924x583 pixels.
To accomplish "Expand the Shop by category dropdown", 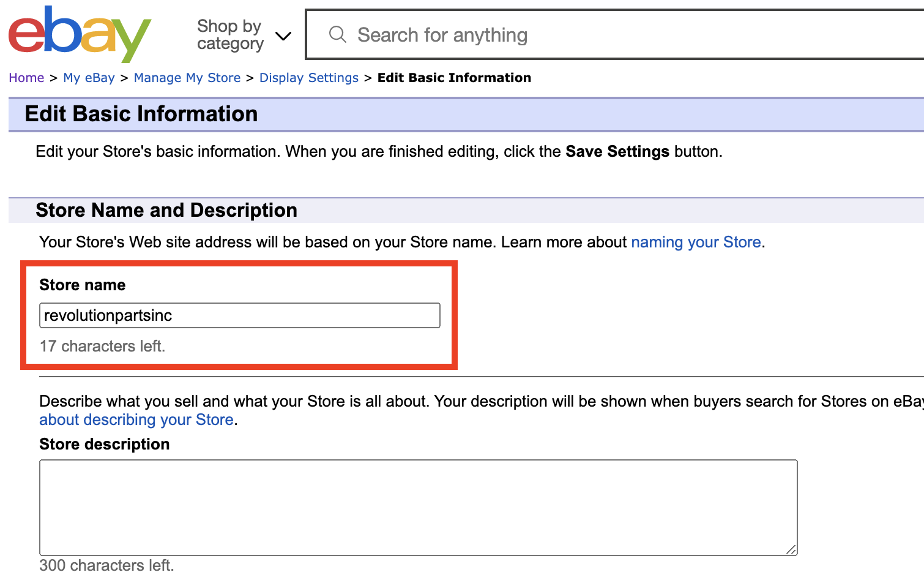I will point(244,35).
